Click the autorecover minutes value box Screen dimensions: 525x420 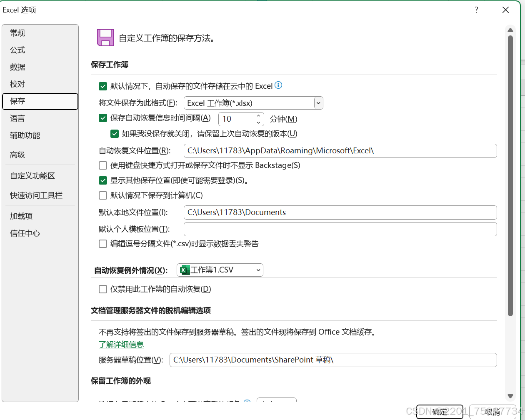coord(237,119)
